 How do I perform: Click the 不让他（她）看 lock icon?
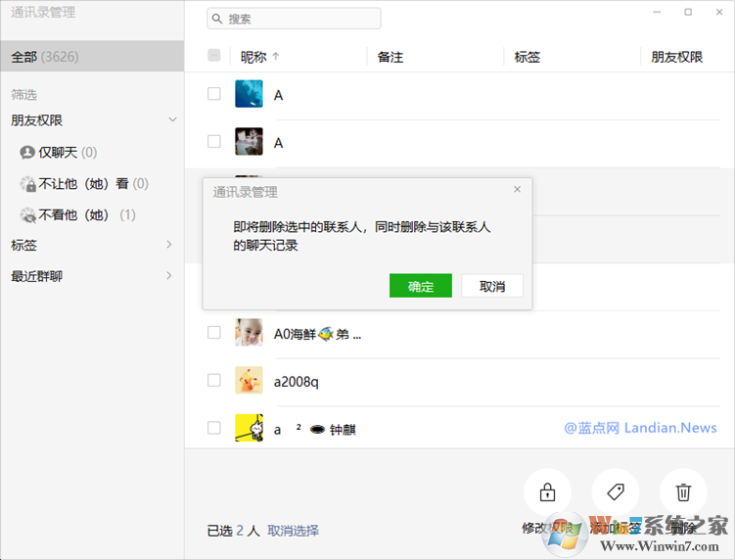point(27,184)
